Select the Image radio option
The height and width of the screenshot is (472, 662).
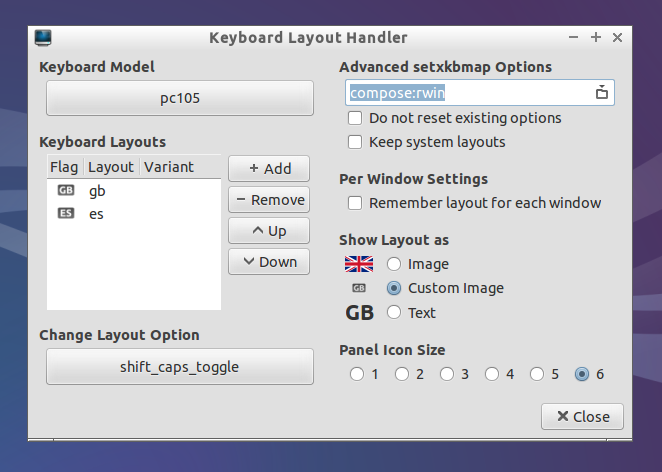394,264
